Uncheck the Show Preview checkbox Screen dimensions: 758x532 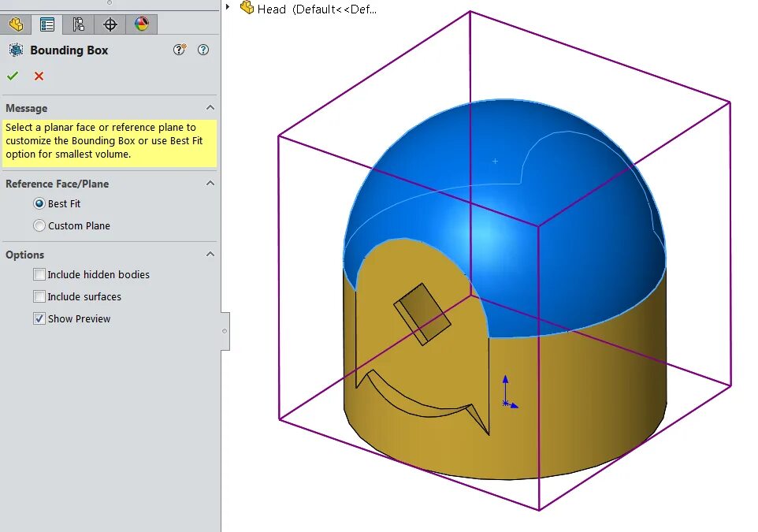39,318
